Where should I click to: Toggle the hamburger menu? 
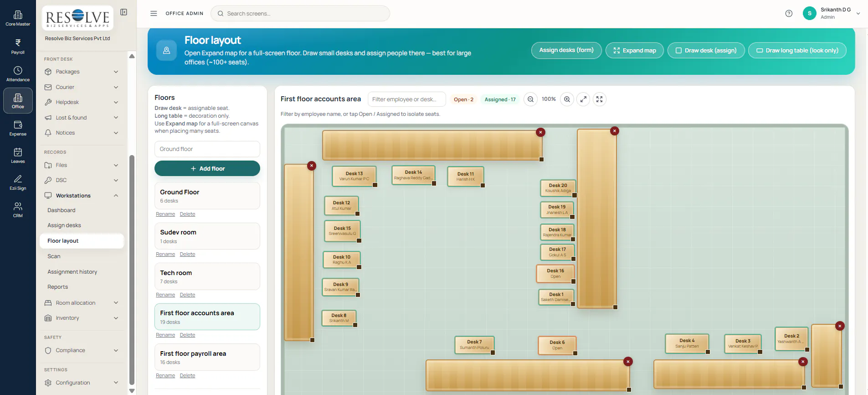pyautogui.click(x=154, y=13)
